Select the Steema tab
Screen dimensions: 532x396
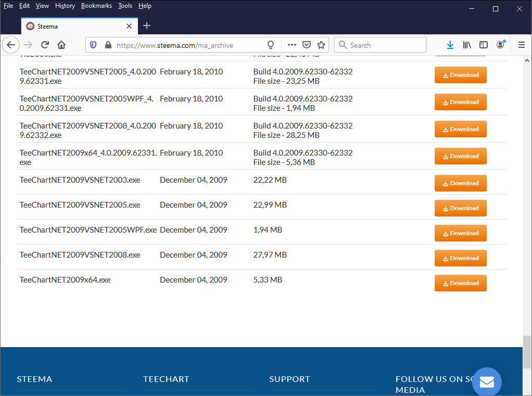(80, 26)
